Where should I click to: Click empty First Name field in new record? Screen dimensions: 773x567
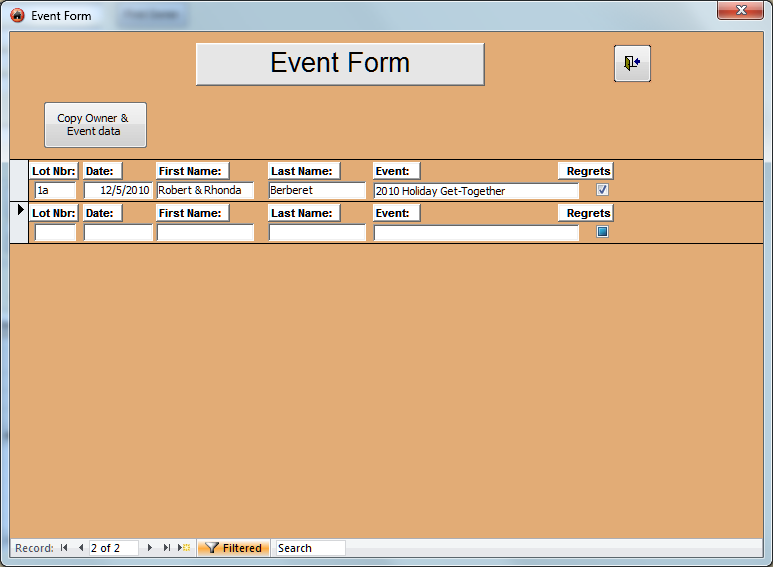point(205,233)
